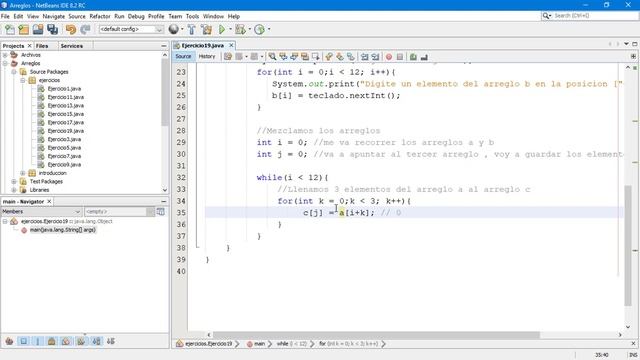Toggle Show Fields filter in Navigator
The width and height of the screenshot is (640, 360).
[24, 341]
